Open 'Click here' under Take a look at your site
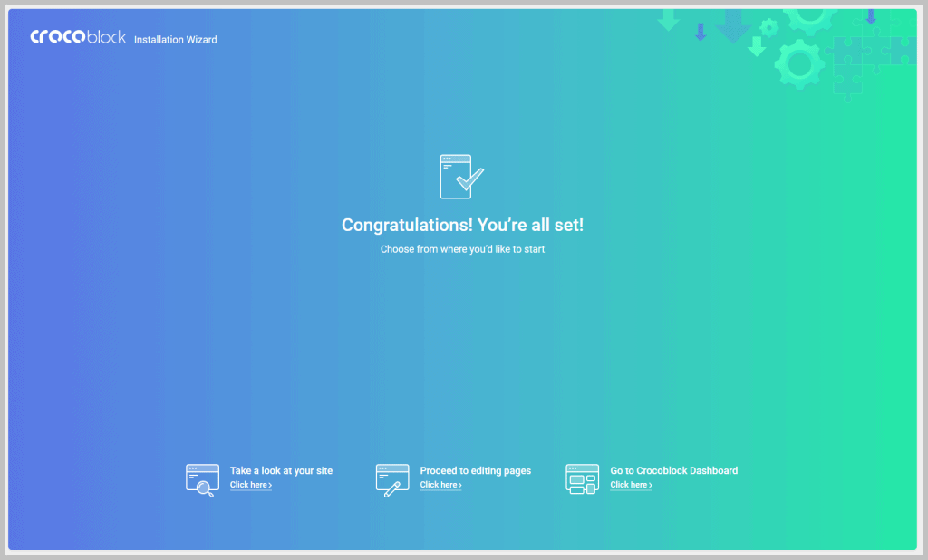Screen dimensions: 928x560 [x=250, y=485]
